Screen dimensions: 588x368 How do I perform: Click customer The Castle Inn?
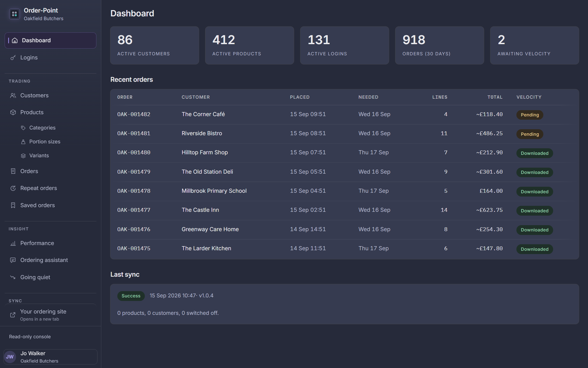200,210
